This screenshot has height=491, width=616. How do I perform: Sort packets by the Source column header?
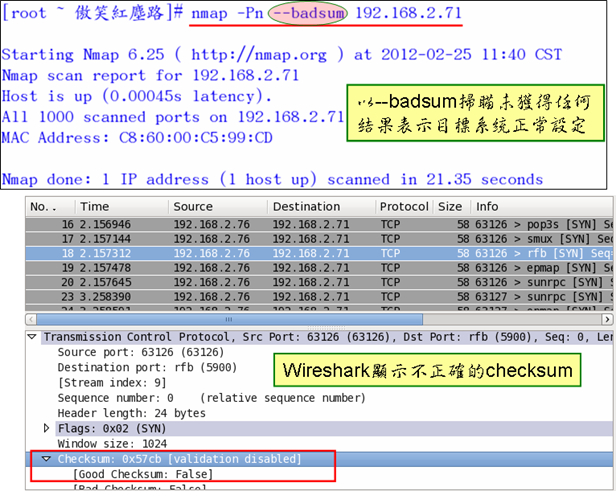(x=218, y=207)
